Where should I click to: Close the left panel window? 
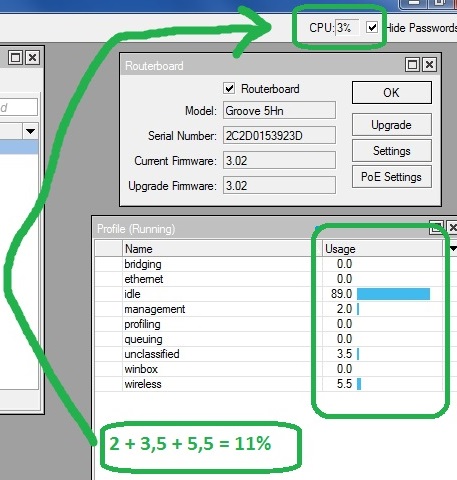(x=33, y=58)
